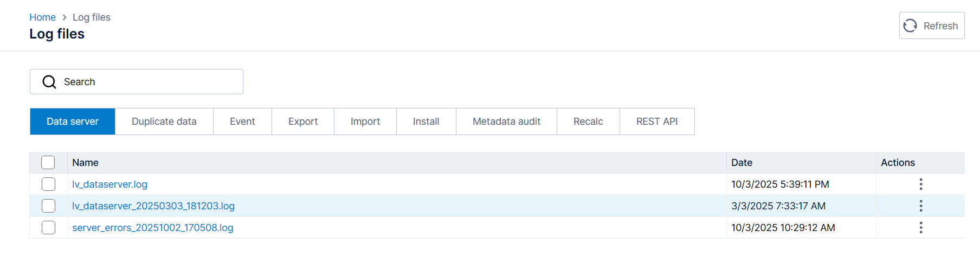Navigate to Home in breadcrumb

(x=42, y=17)
